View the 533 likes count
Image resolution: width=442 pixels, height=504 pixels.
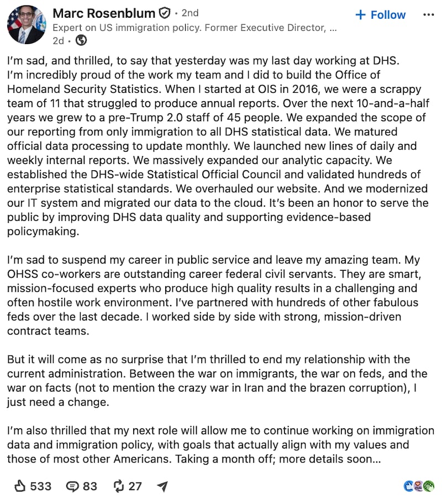click(41, 486)
